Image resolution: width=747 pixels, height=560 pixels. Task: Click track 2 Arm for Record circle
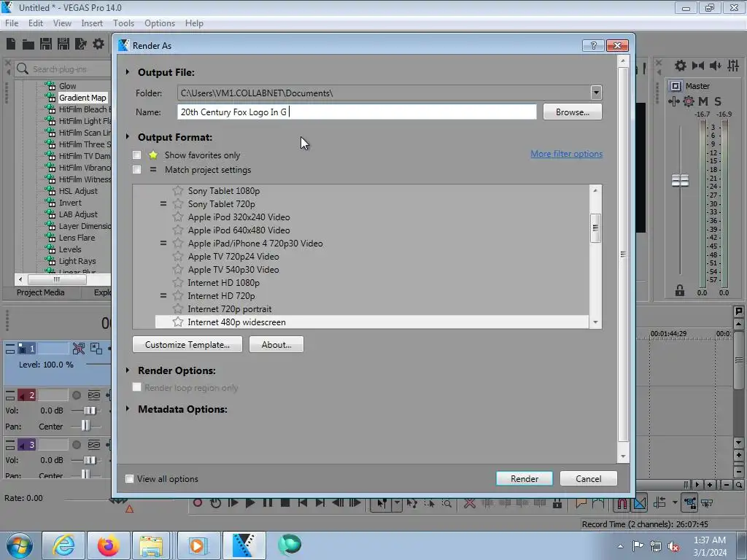[76, 395]
